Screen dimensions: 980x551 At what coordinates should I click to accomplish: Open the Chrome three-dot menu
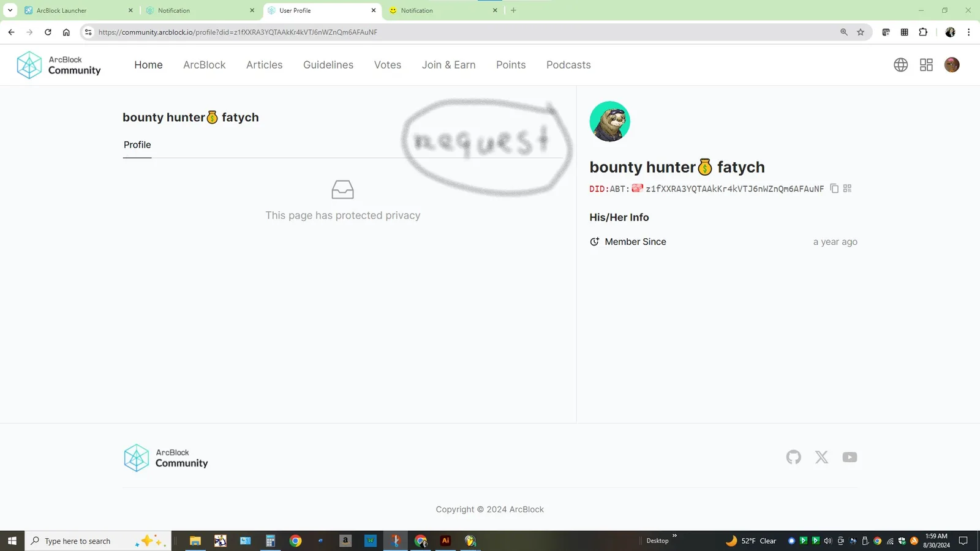tap(968, 32)
